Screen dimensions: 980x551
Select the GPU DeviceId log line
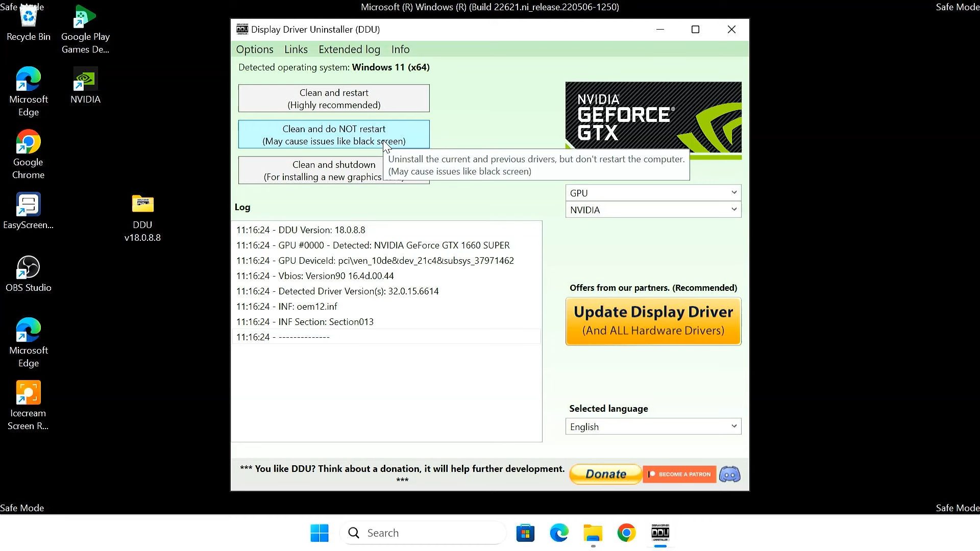[386, 261]
